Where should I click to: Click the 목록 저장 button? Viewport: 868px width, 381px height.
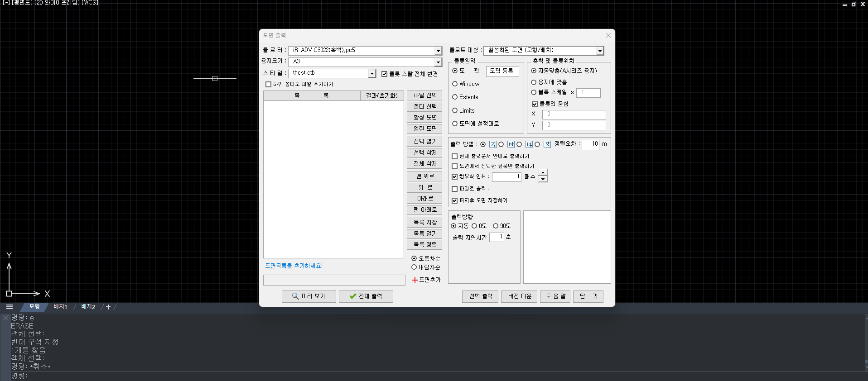tap(424, 223)
